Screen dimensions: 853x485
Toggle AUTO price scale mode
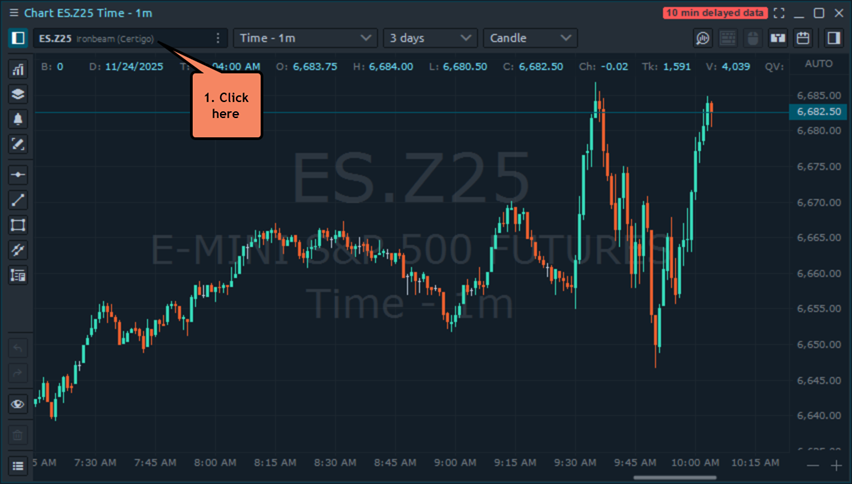(818, 64)
